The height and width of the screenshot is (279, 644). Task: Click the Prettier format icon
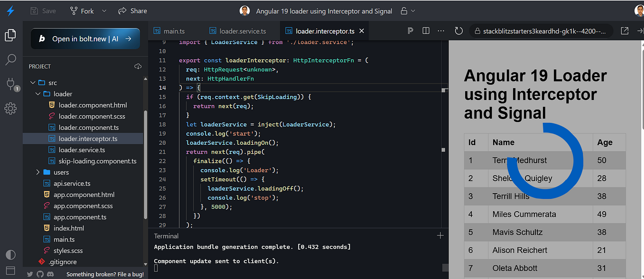[x=411, y=31]
